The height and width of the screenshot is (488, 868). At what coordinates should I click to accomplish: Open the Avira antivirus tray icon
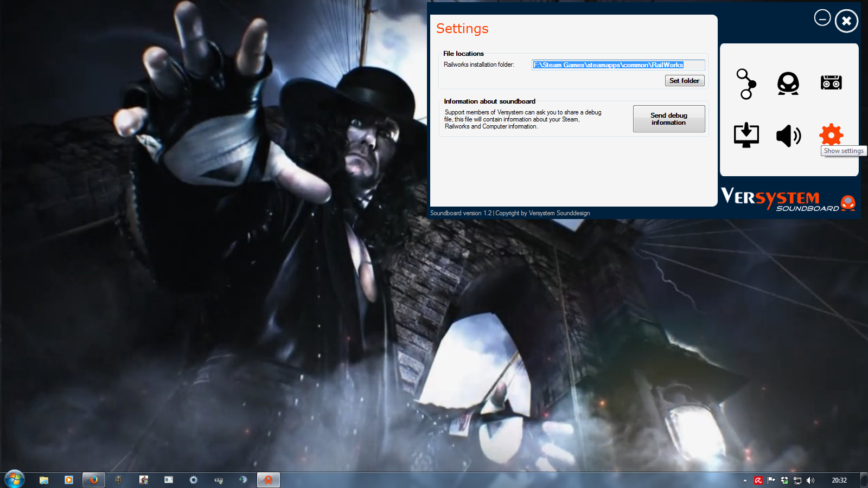pos(758,480)
